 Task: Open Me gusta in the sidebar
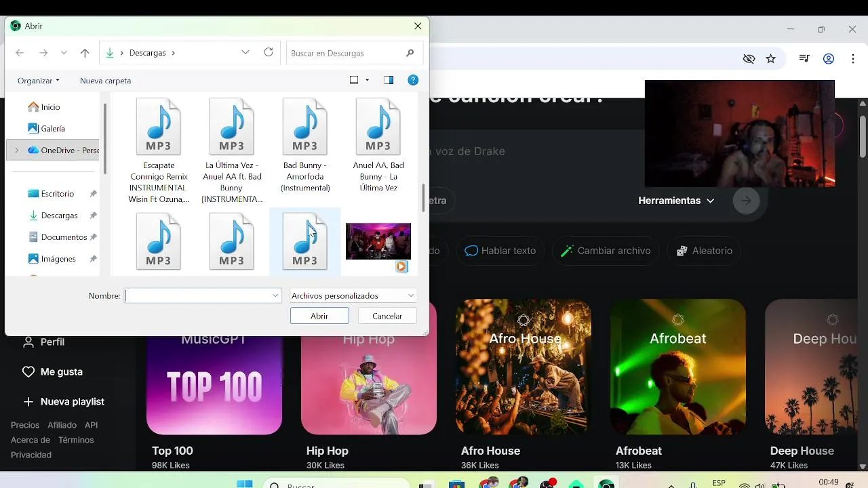point(52,372)
